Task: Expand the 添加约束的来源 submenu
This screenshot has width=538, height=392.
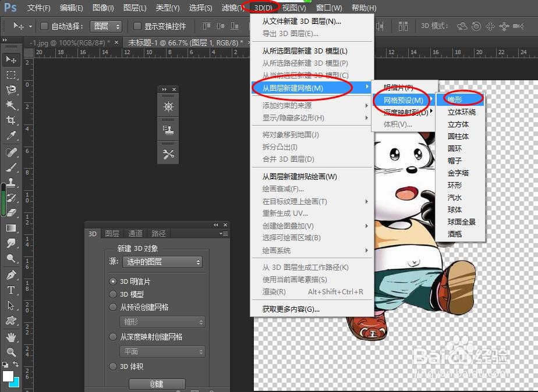Action: (312, 105)
